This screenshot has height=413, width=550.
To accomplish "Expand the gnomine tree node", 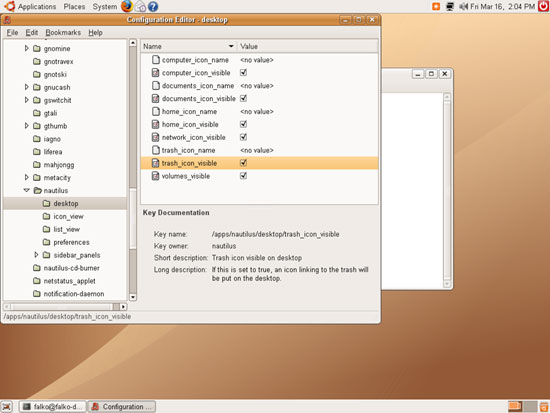I will [x=27, y=48].
